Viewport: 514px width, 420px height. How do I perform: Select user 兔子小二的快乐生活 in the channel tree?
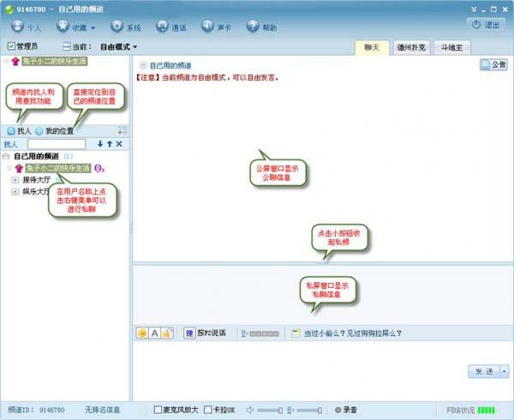(58, 168)
